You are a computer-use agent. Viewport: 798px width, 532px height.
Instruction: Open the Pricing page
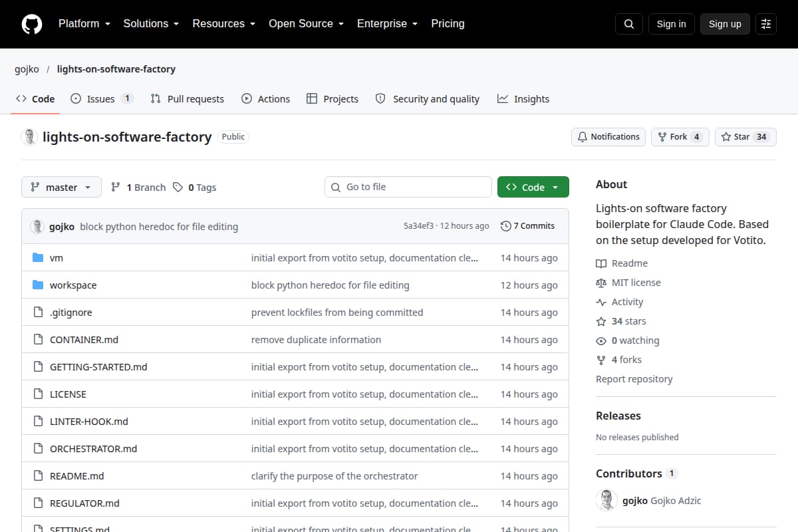(448, 24)
